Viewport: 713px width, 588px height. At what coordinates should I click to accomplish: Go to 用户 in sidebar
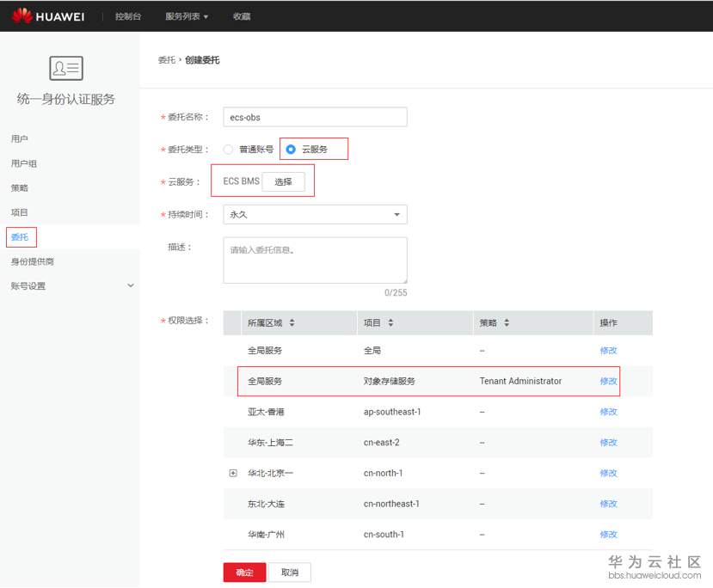click(x=20, y=138)
